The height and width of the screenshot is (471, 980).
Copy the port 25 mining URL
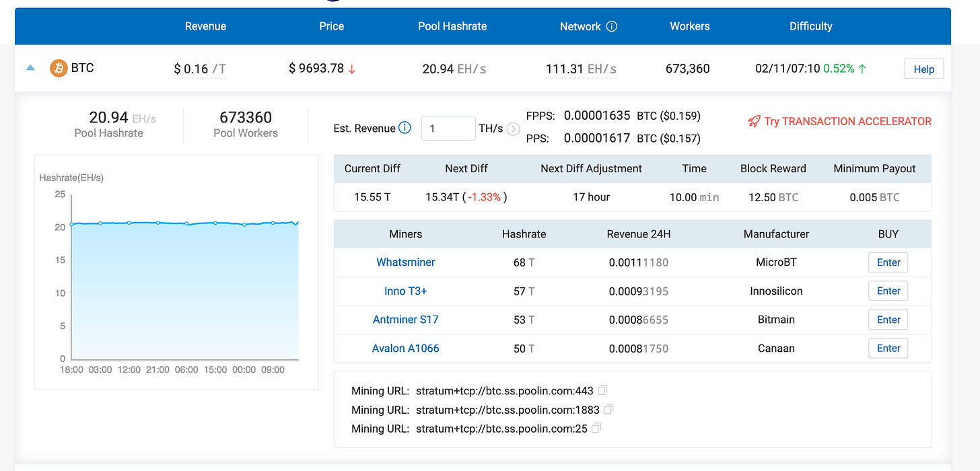pyautogui.click(x=596, y=428)
